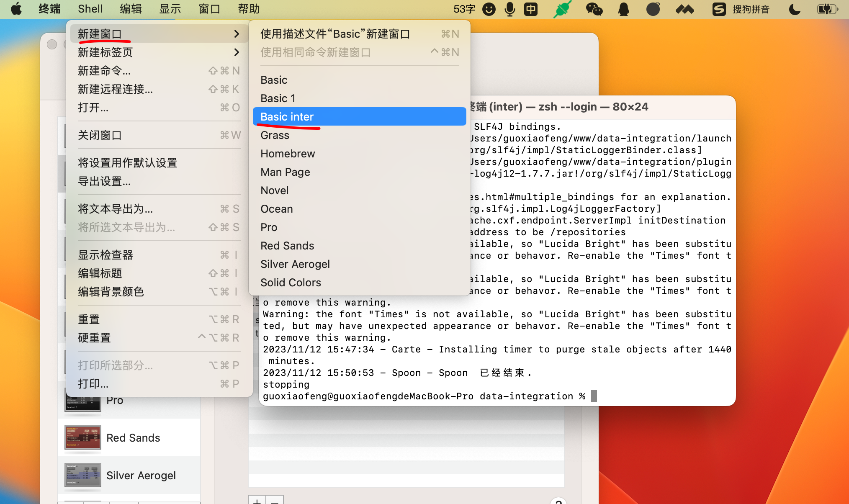This screenshot has width=849, height=504.
Task: Expand the 新建标签页 submenu arrow
Action: point(237,52)
